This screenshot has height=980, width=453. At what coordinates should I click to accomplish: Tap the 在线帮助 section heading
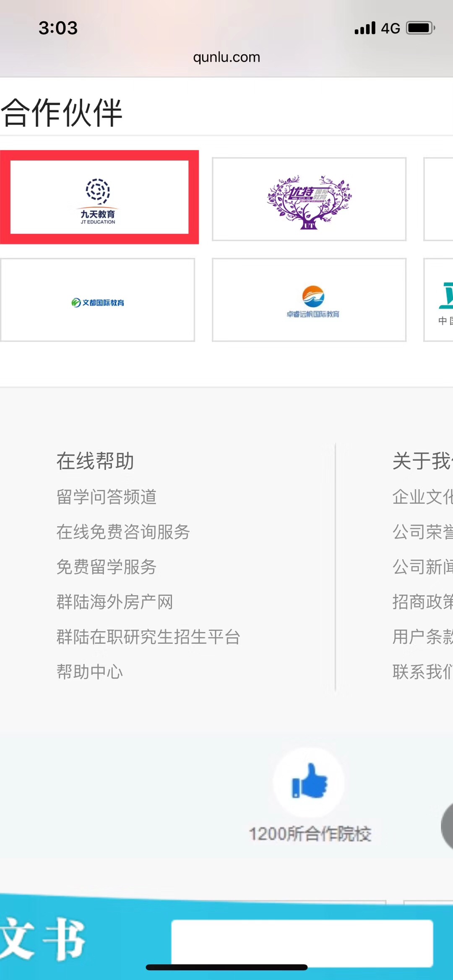click(95, 461)
